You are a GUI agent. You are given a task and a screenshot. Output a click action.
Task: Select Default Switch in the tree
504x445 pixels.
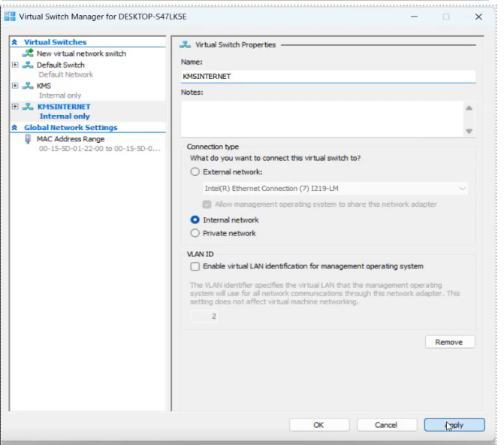[x=61, y=65]
